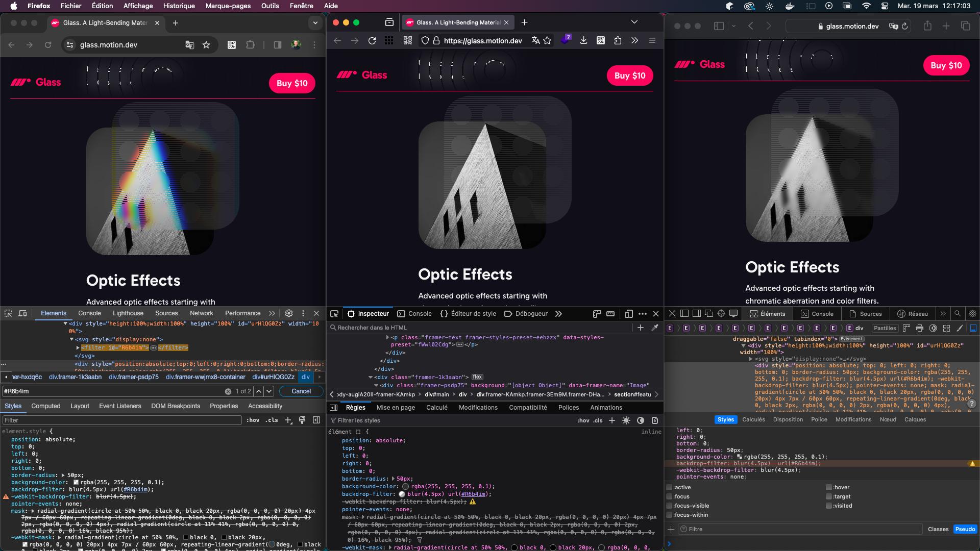Bookmark page with star icon in Chrome
Viewport: 980px width, 551px height.
tap(206, 45)
